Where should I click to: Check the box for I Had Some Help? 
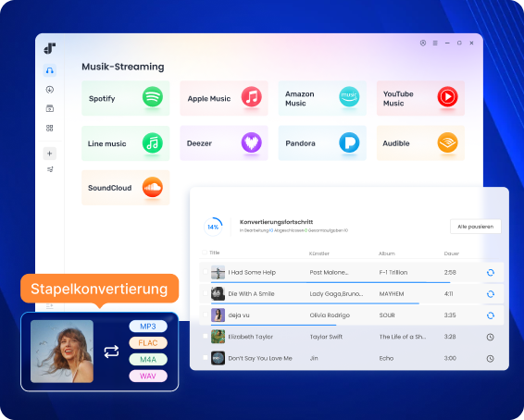pyautogui.click(x=206, y=272)
